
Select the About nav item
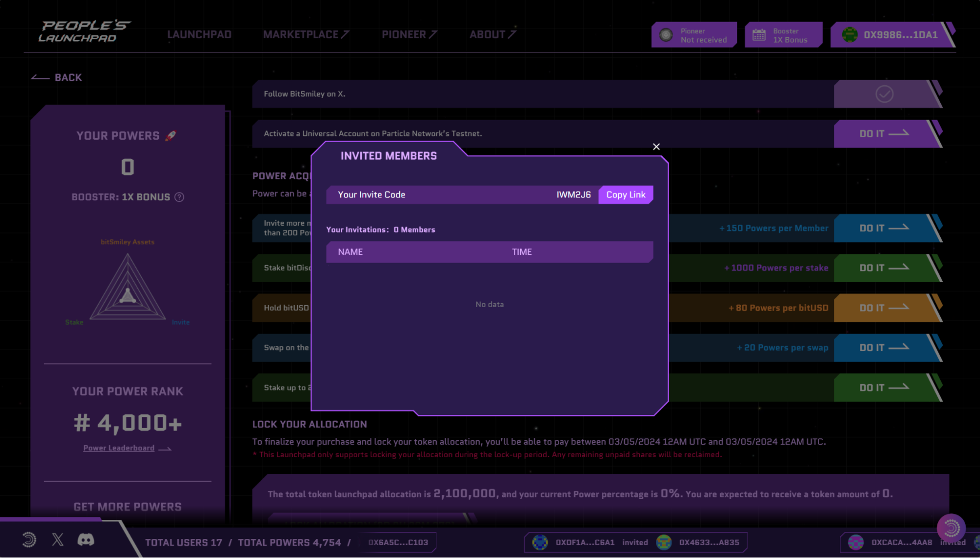coord(492,35)
